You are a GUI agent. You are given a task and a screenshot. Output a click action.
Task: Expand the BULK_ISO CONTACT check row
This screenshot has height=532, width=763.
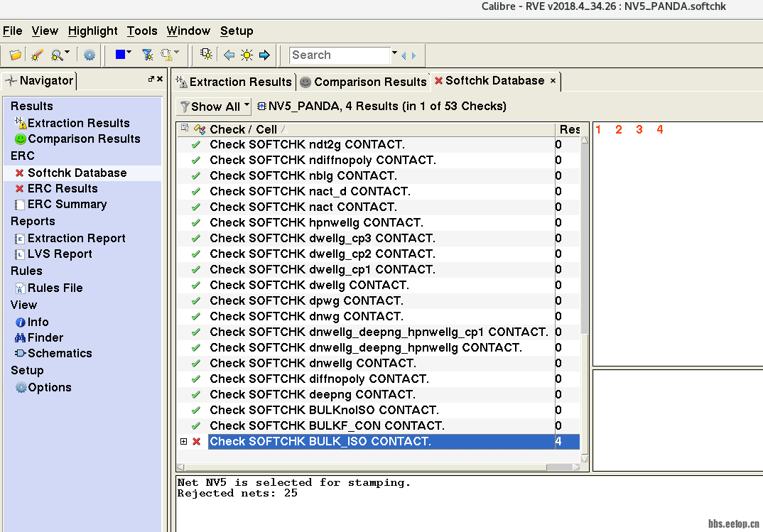click(183, 442)
